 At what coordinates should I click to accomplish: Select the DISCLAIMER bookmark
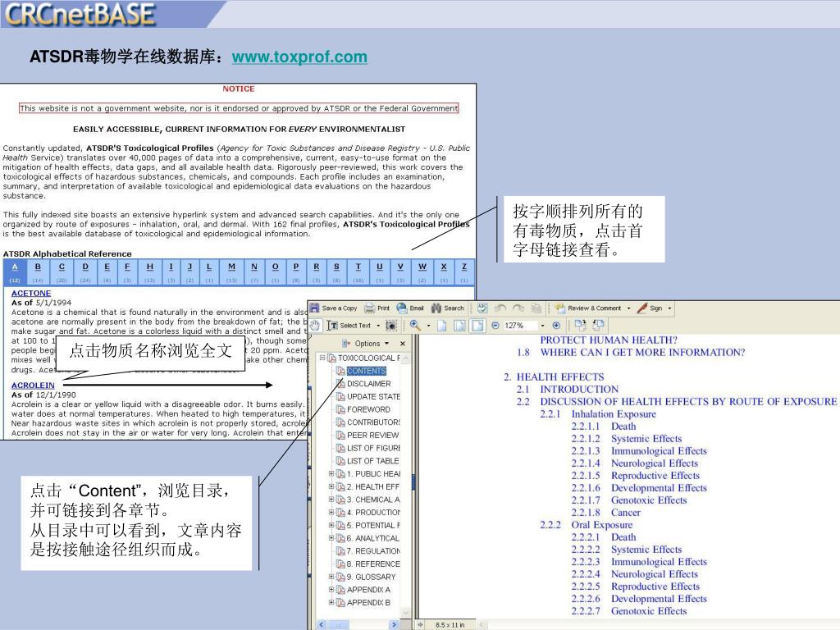[368, 384]
